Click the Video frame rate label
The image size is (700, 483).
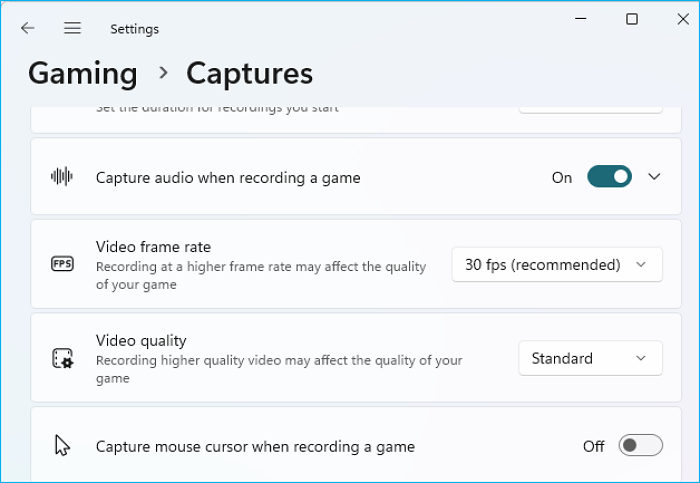pos(153,247)
